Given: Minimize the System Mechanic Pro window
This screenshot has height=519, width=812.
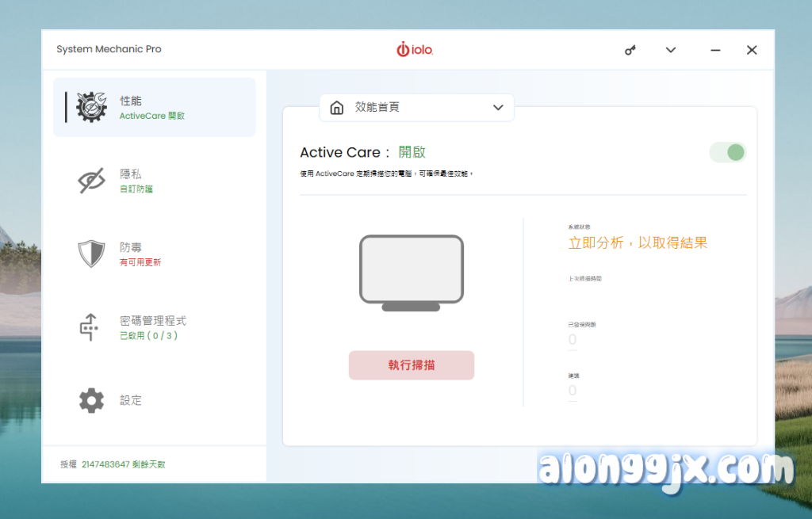Looking at the screenshot, I should (715, 50).
